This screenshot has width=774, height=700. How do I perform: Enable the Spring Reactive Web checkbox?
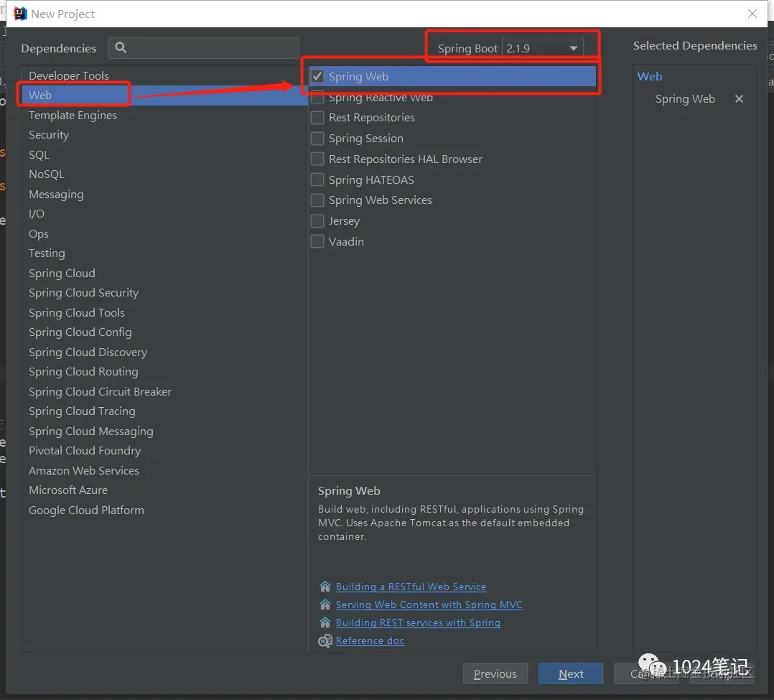pos(317,97)
